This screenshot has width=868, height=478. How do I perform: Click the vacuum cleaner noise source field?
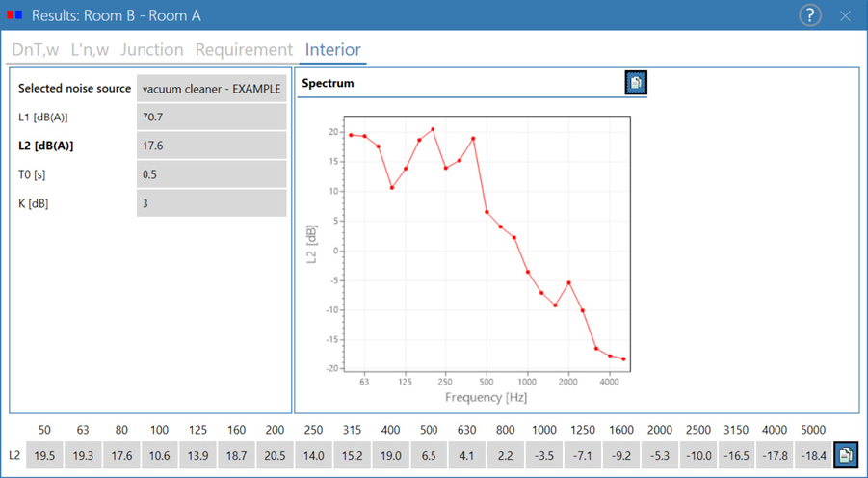point(212,89)
